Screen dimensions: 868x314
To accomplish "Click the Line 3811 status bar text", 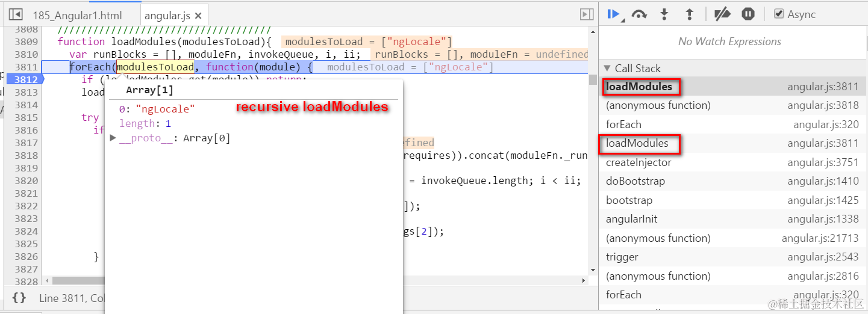I will pyautogui.click(x=71, y=298).
